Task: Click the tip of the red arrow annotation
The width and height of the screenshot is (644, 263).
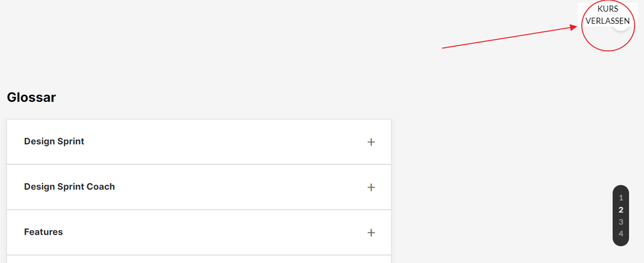Action: [576, 26]
